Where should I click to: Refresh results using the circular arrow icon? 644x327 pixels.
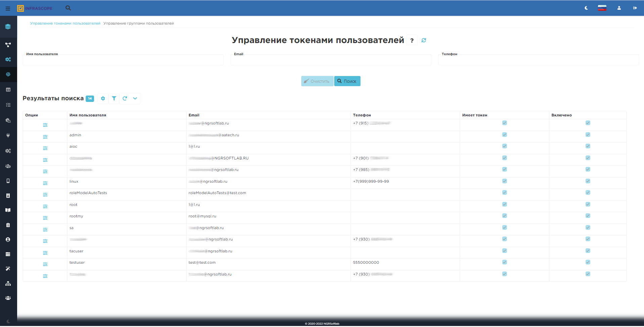(125, 98)
